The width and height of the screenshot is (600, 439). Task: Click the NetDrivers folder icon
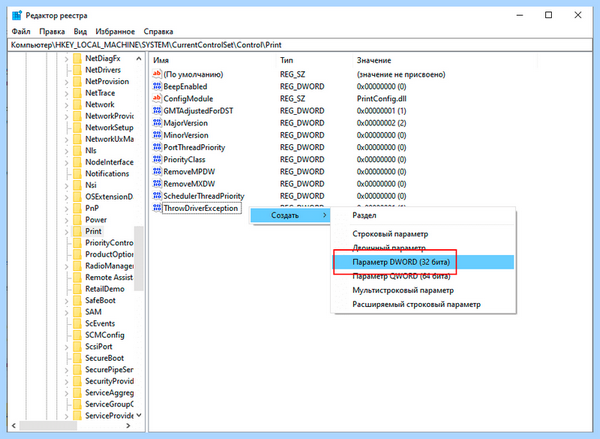[77, 70]
